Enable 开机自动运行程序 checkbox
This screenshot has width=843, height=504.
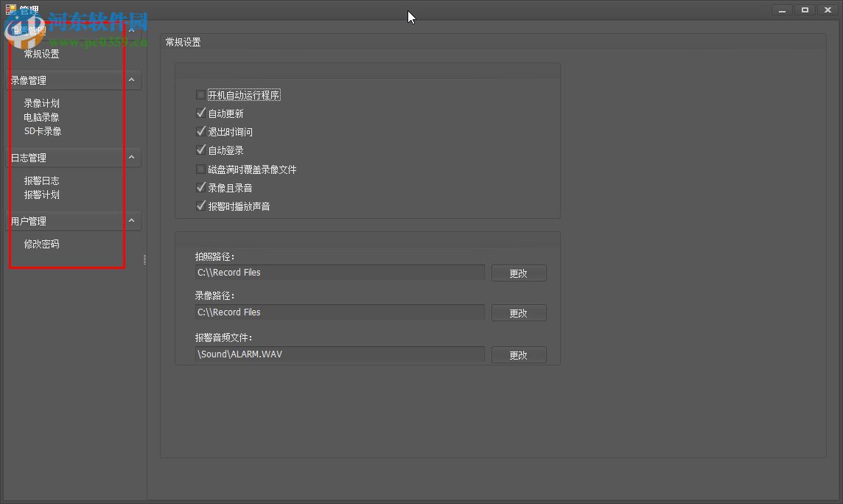(x=200, y=94)
